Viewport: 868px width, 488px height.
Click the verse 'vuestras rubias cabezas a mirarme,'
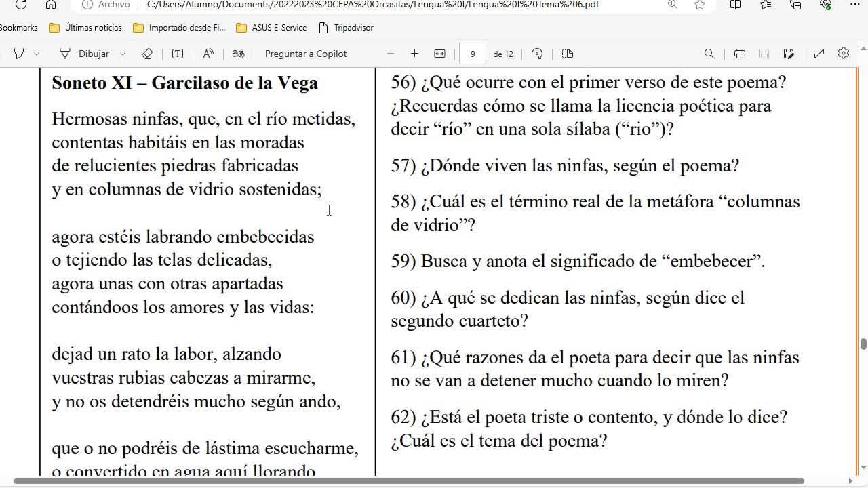click(x=184, y=378)
